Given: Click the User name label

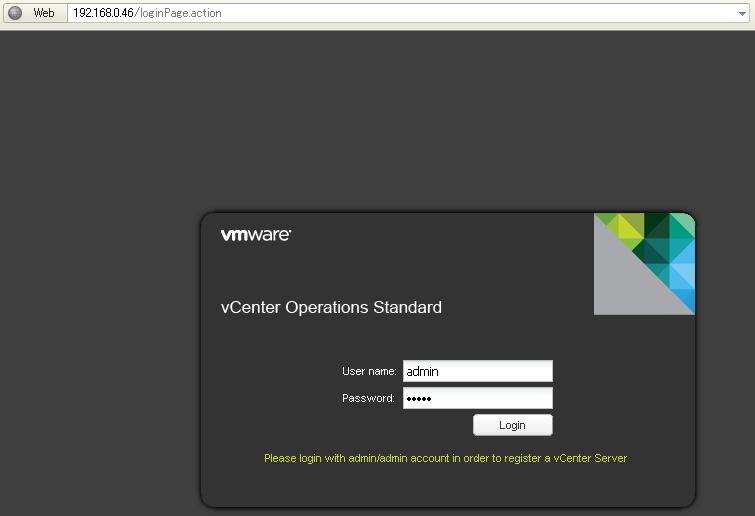Looking at the screenshot, I should (369, 371).
